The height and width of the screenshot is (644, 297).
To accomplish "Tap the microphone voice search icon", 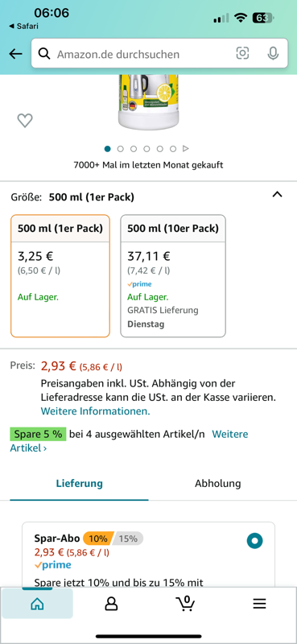I will point(273,53).
